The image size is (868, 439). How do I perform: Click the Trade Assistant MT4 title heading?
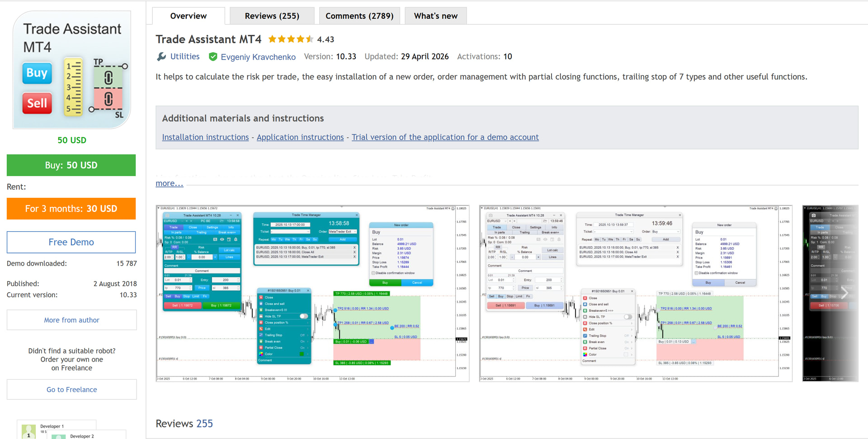tap(209, 39)
